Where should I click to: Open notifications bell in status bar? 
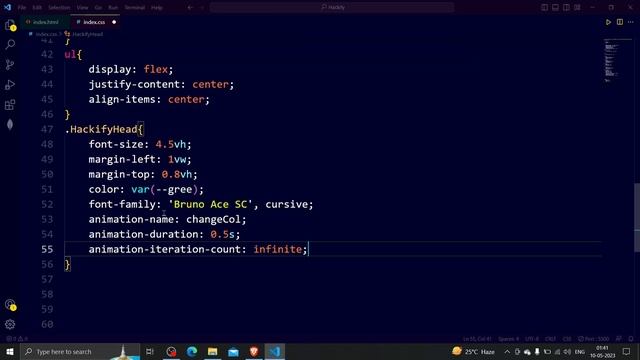click(631, 339)
